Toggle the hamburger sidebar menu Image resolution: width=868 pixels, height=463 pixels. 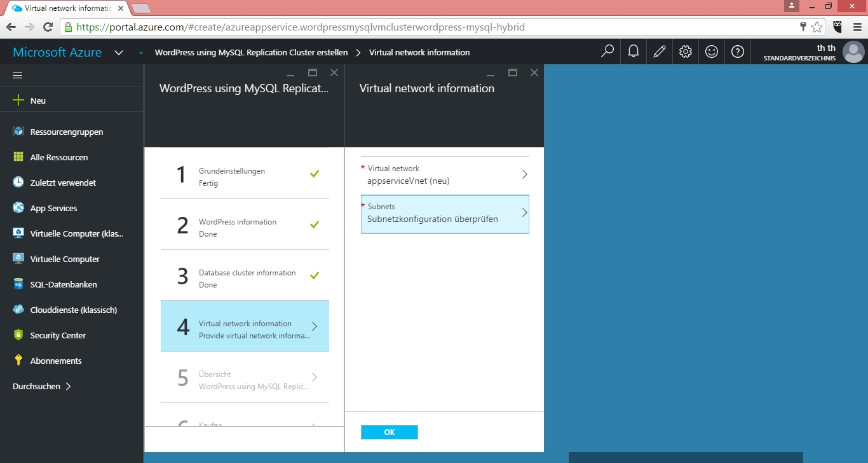[18, 75]
